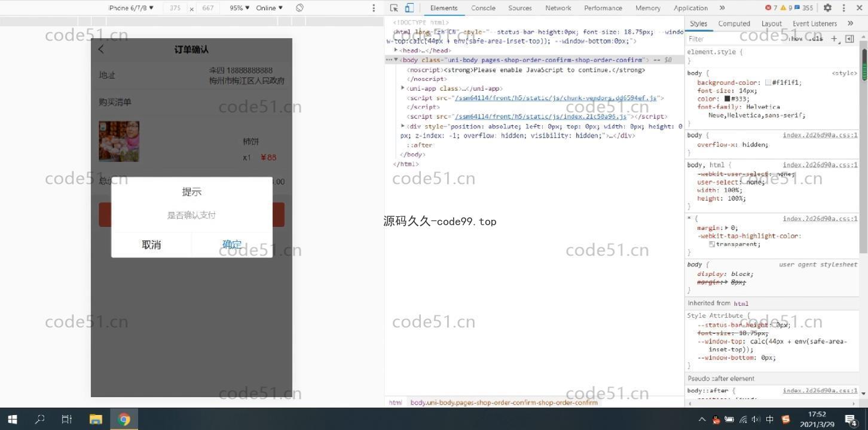868x430 pixels.
Task: Open index.21c50a95.js script link
Action: tap(540, 116)
